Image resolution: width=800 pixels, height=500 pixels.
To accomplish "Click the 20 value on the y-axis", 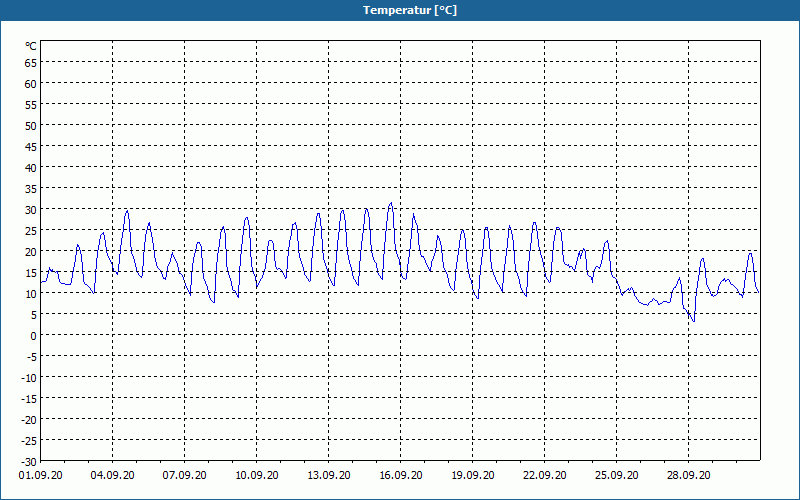I will (31, 252).
